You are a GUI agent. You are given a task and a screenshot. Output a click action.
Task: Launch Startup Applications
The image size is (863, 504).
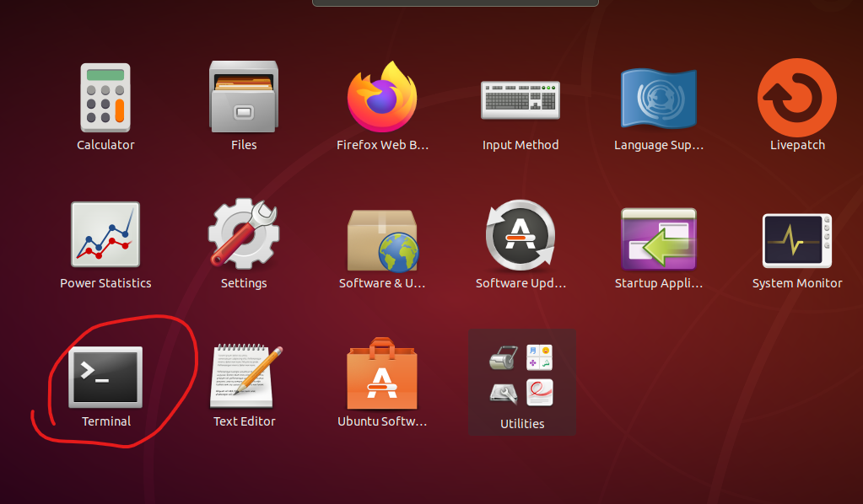(659, 239)
